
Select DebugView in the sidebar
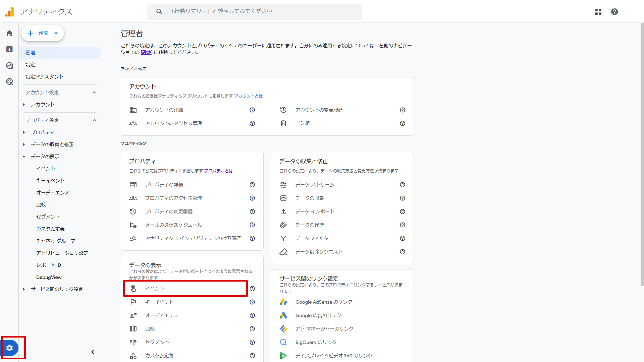click(x=49, y=277)
